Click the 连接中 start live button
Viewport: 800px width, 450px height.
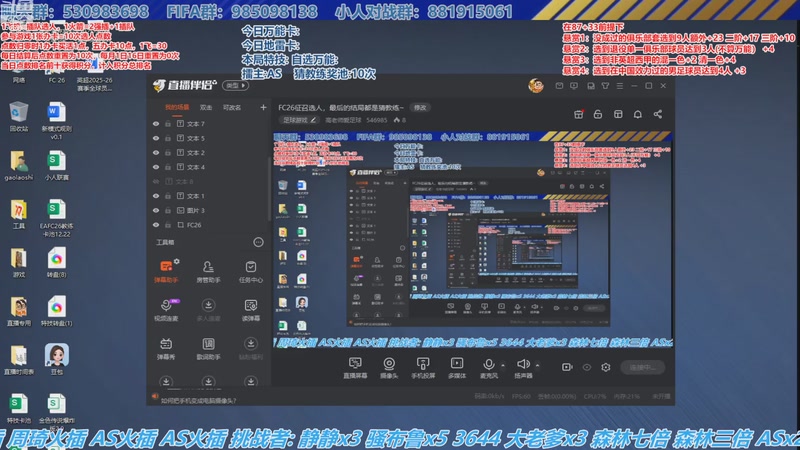point(642,367)
